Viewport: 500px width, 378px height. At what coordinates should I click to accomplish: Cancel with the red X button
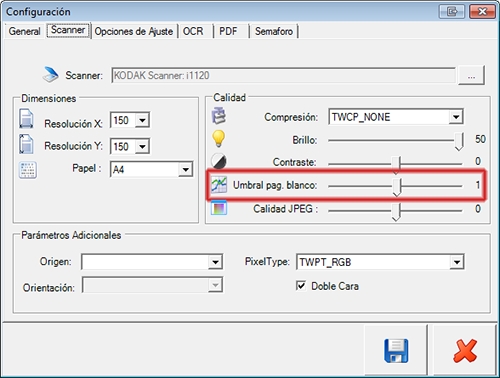pyautogui.click(x=465, y=350)
